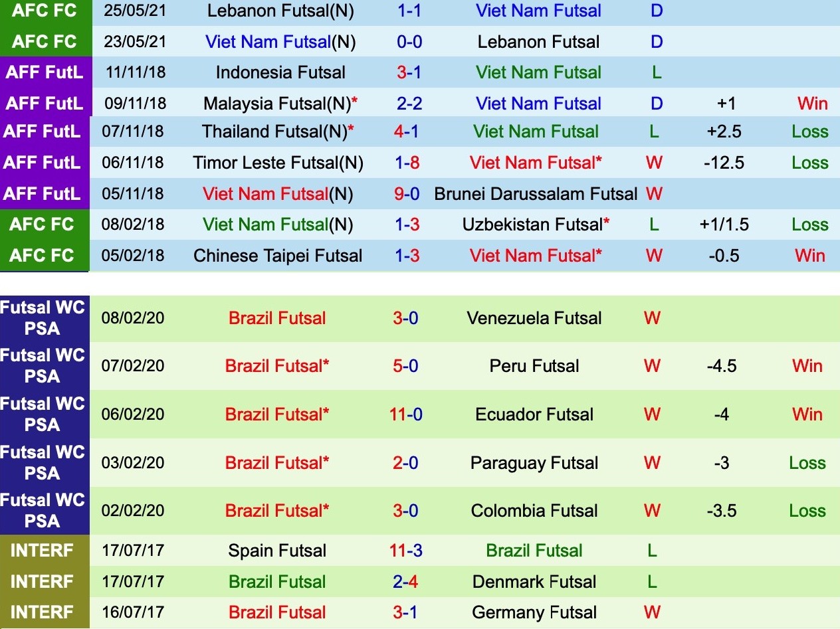Open Timor Leste Futsal(N) team link
Viewport: 840px width, 629px height.
click(x=278, y=163)
